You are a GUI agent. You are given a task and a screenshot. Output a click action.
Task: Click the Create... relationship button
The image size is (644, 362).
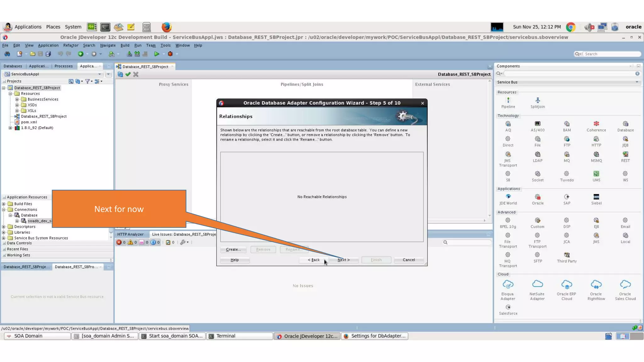[233, 250]
